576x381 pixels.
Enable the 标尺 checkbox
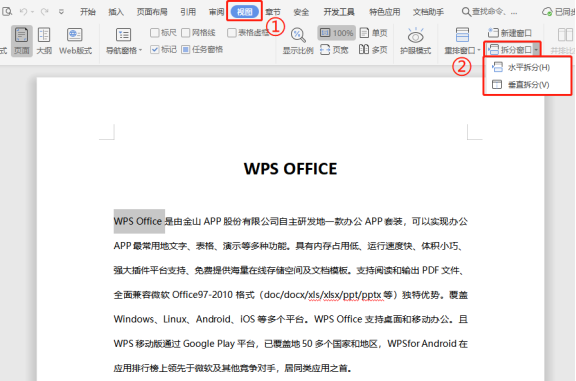pyautogui.click(x=155, y=33)
